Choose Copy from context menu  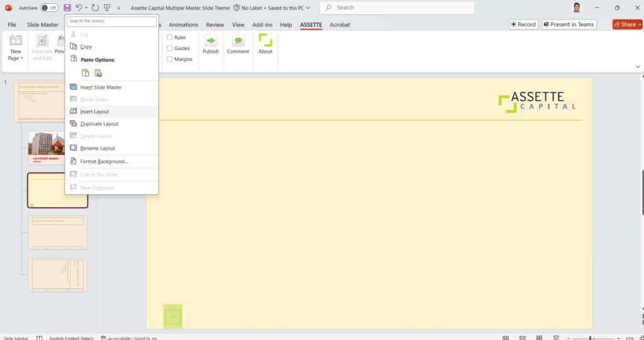point(112,47)
